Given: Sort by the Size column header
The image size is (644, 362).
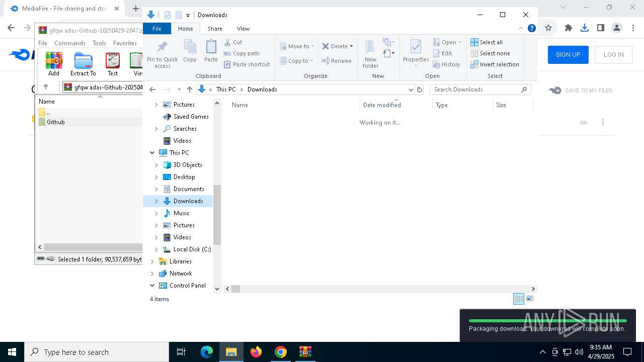Looking at the screenshot, I should [512, 105].
